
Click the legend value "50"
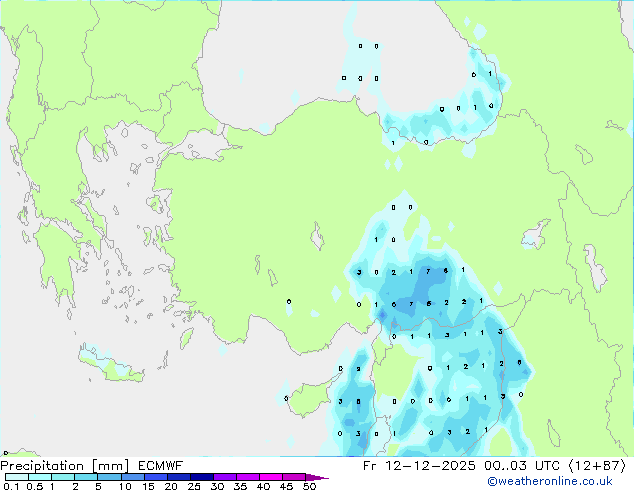[x=310, y=486]
